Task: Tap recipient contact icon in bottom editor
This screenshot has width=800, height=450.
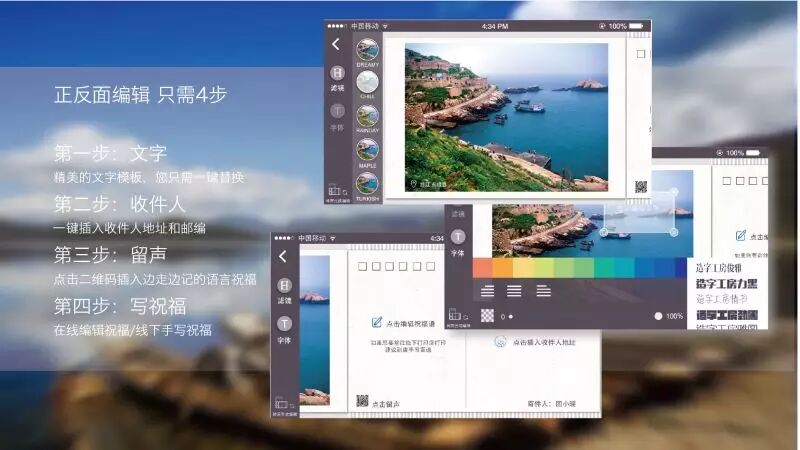Action: pos(500,341)
